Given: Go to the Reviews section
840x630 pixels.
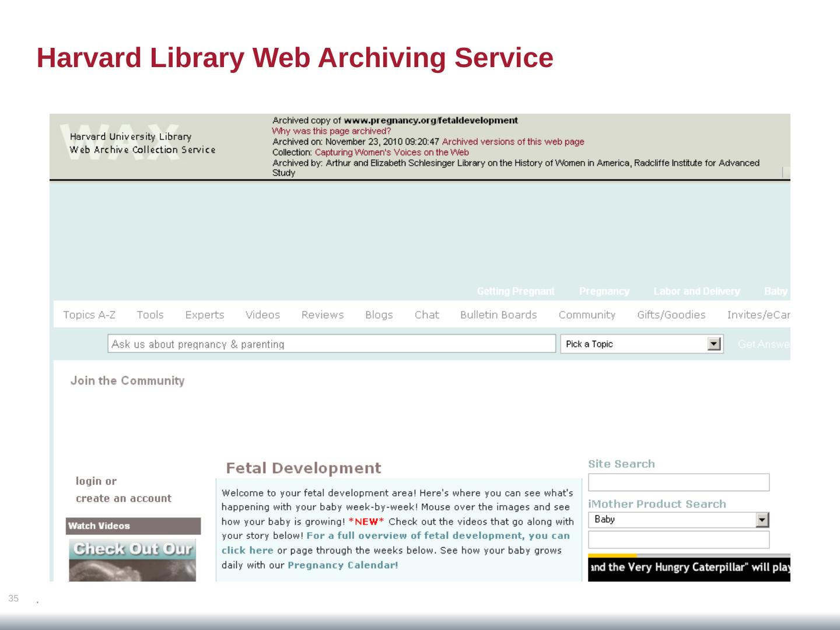Looking at the screenshot, I should click(323, 315).
